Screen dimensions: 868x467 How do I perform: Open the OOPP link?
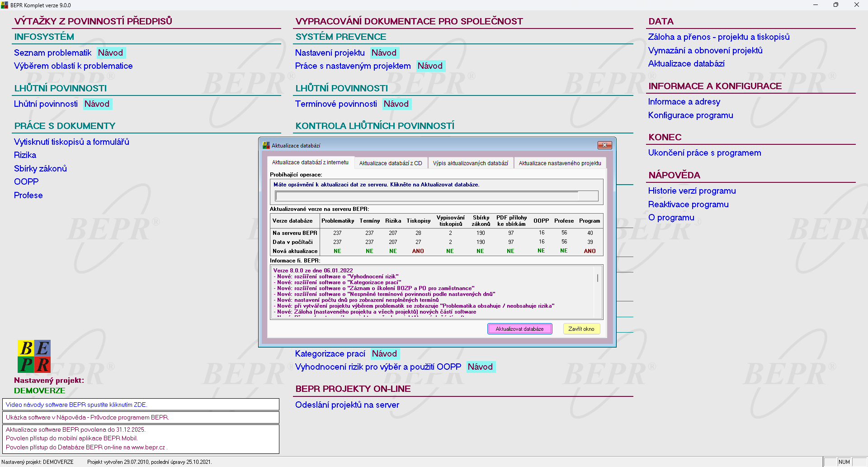tap(26, 182)
